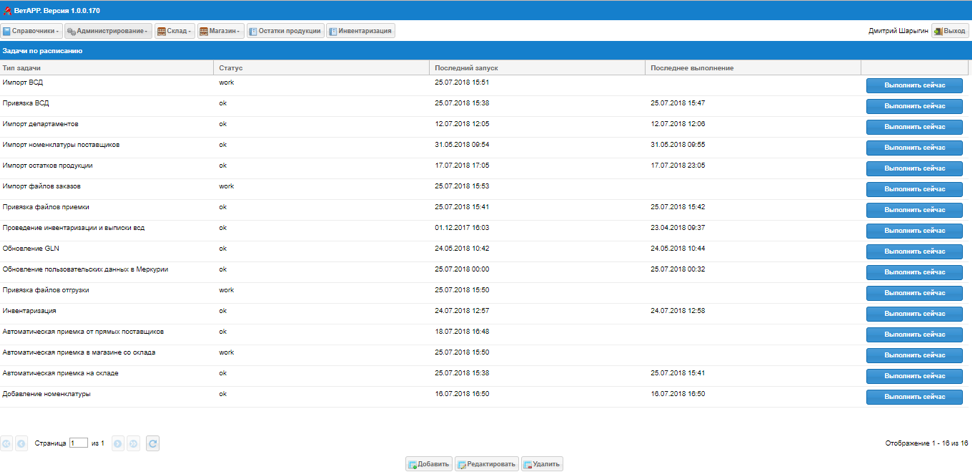
Task: Click the next page arrow icon
Action: [118, 443]
